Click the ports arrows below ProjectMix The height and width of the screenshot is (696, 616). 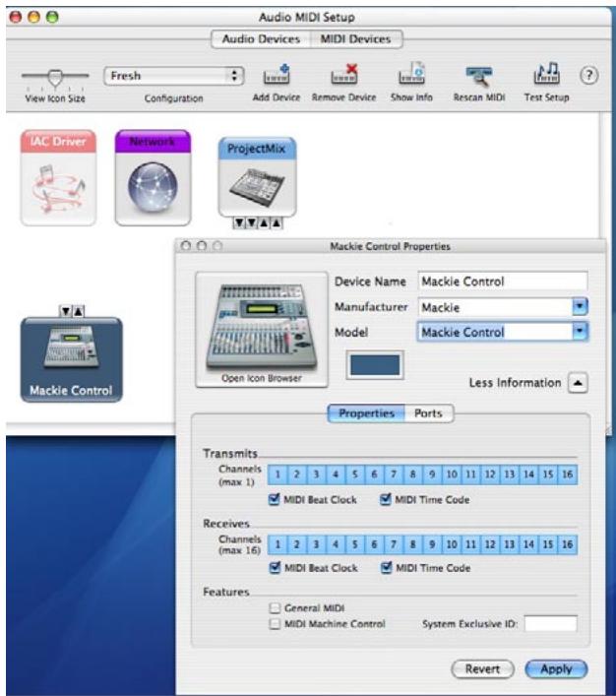point(258,222)
